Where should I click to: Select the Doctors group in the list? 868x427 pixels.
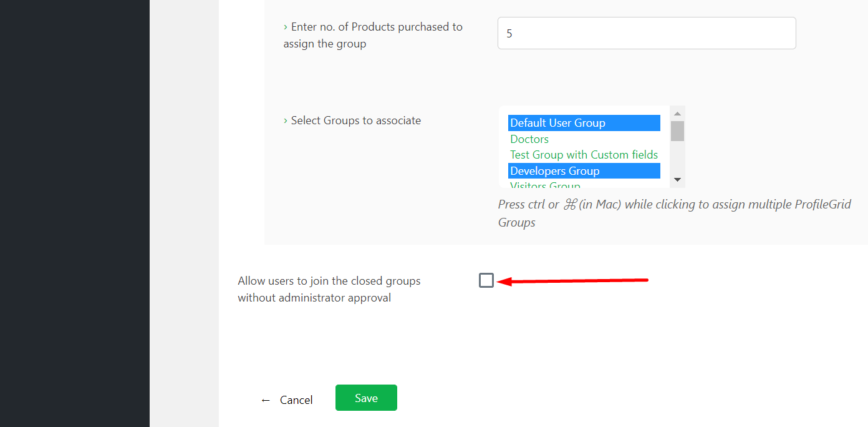pyautogui.click(x=529, y=139)
